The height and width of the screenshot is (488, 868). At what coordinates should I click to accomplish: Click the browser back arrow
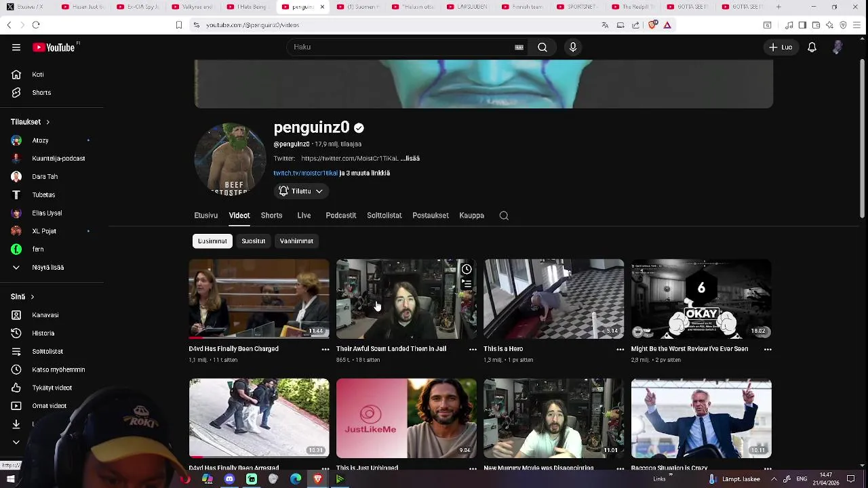pyautogui.click(x=9, y=25)
